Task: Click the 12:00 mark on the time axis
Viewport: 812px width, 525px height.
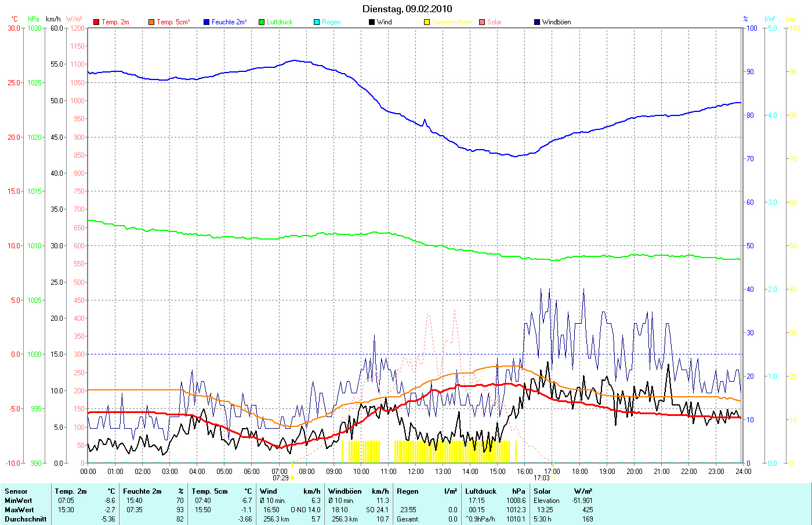Action: pos(415,471)
